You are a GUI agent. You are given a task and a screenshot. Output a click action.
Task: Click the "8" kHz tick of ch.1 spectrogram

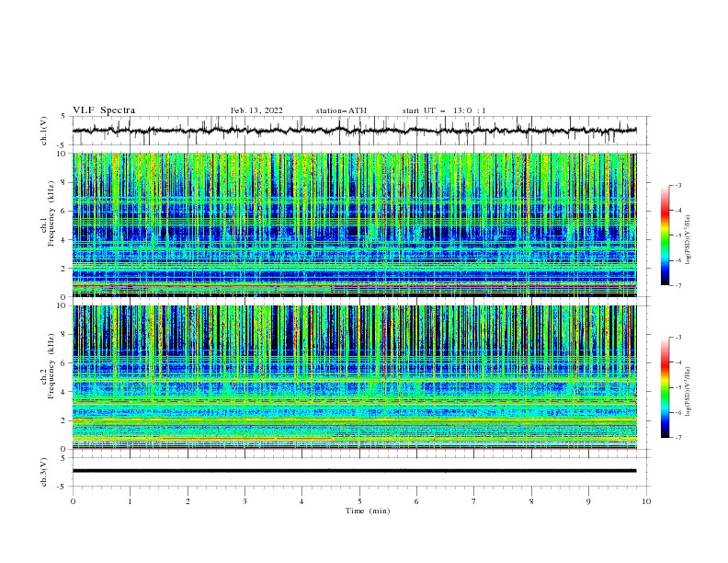pos(64,182)
